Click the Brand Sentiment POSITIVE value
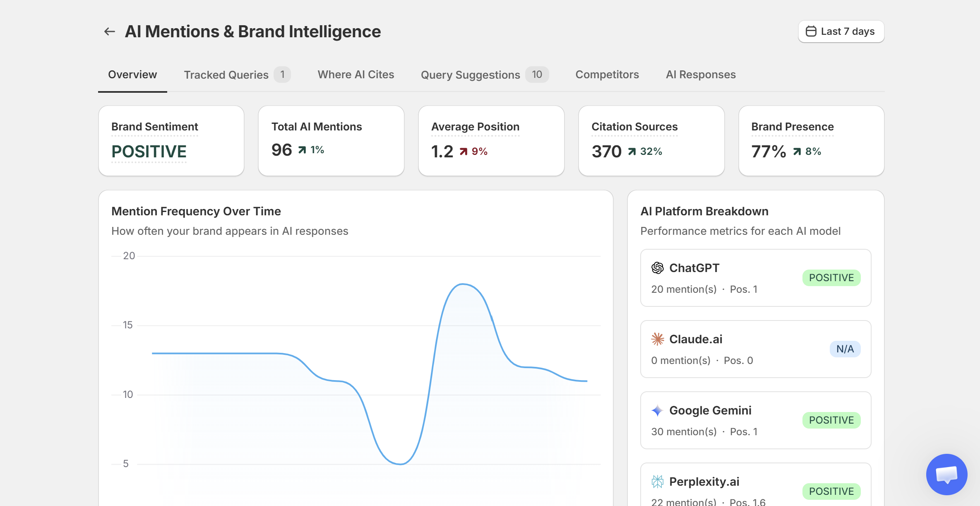Viewport: 980px width, 506px height. point(149,152)
